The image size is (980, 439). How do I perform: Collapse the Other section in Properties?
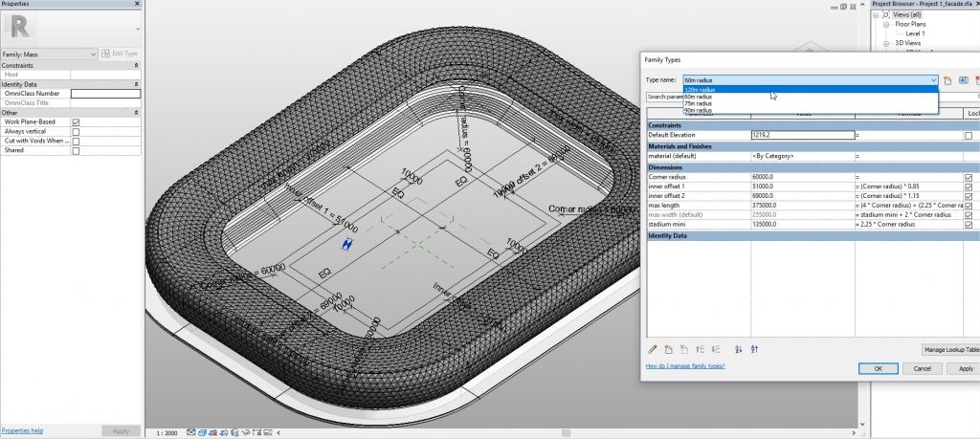tap(136, 113)
